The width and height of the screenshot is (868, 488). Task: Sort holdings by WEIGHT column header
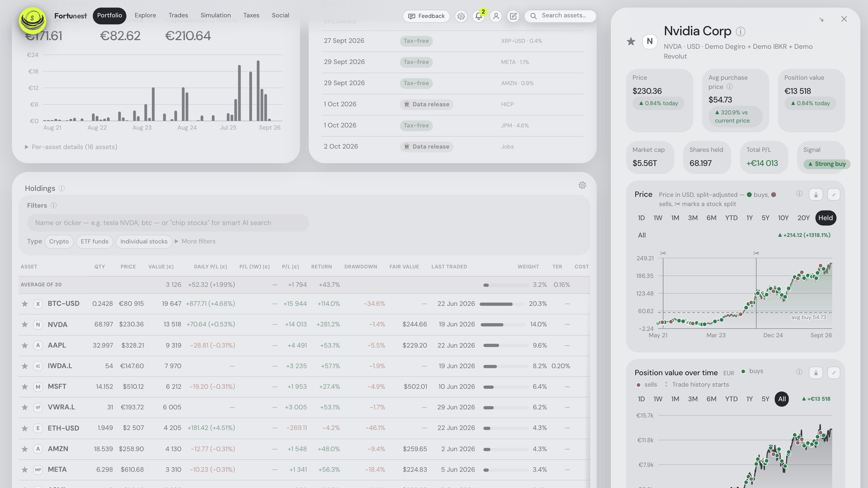(x=528, y=267)
